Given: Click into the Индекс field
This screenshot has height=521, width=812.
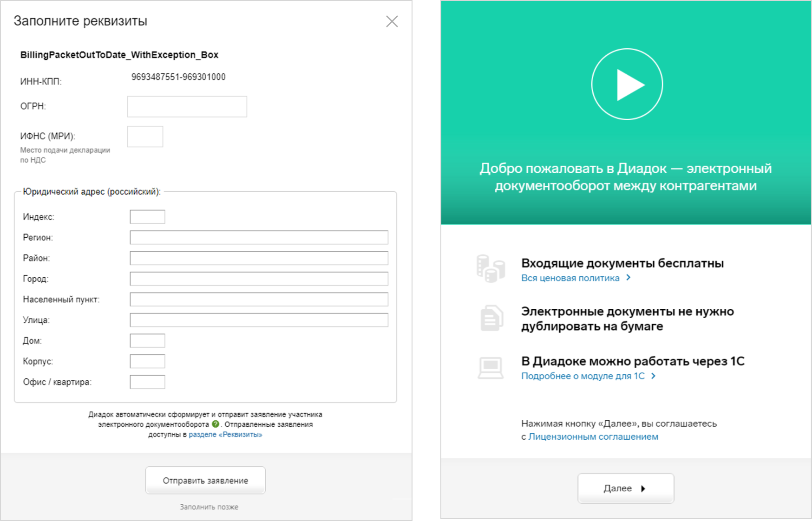Looking at the screenshot, I should coord(147,217).
